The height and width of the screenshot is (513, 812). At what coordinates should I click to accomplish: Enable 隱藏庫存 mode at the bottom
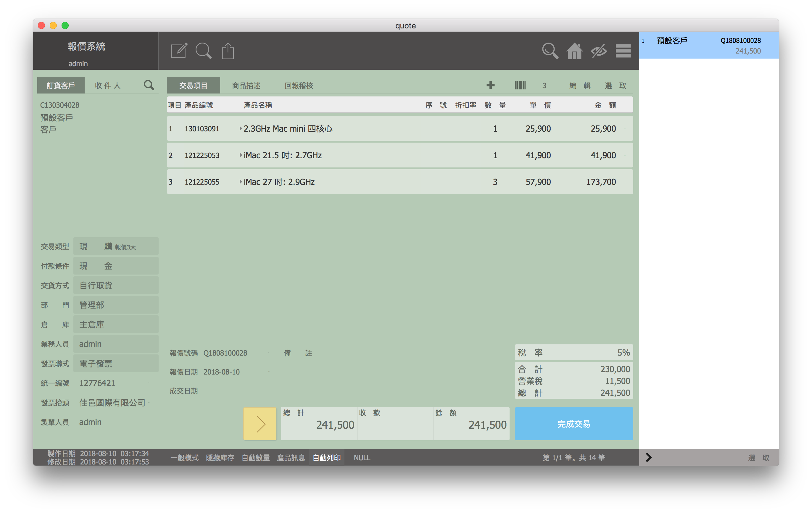pos(220,457)
